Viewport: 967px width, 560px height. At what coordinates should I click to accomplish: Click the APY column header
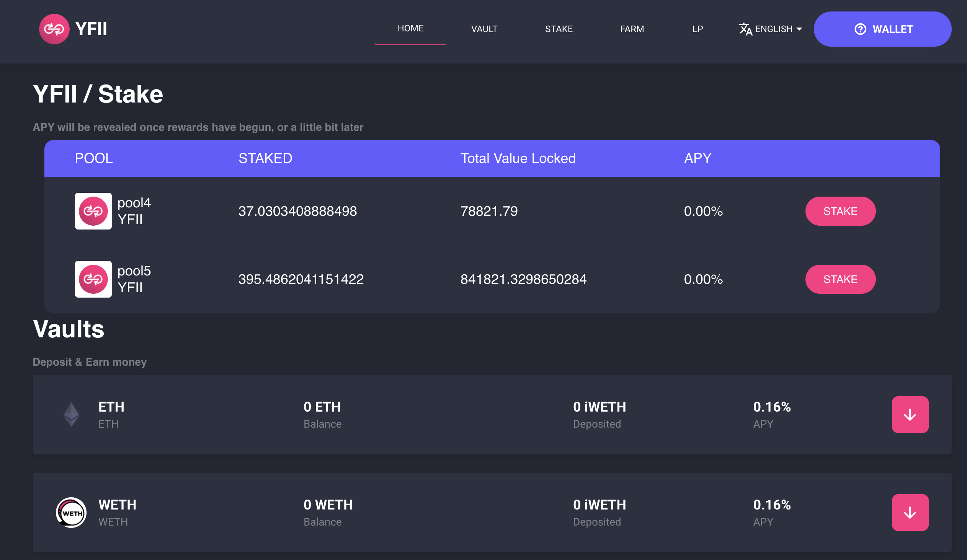coord(697,158)
